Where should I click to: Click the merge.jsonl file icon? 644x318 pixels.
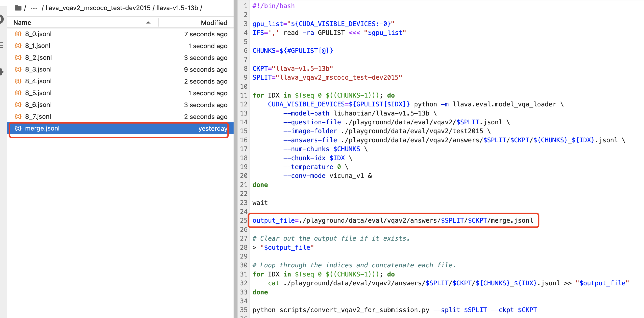click(18, 128)
